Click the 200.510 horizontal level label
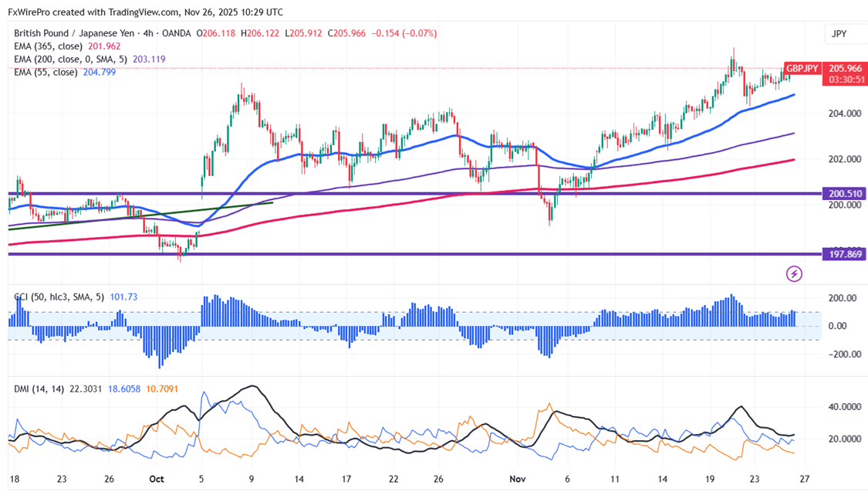868x502 pixels. click(845, 194)
